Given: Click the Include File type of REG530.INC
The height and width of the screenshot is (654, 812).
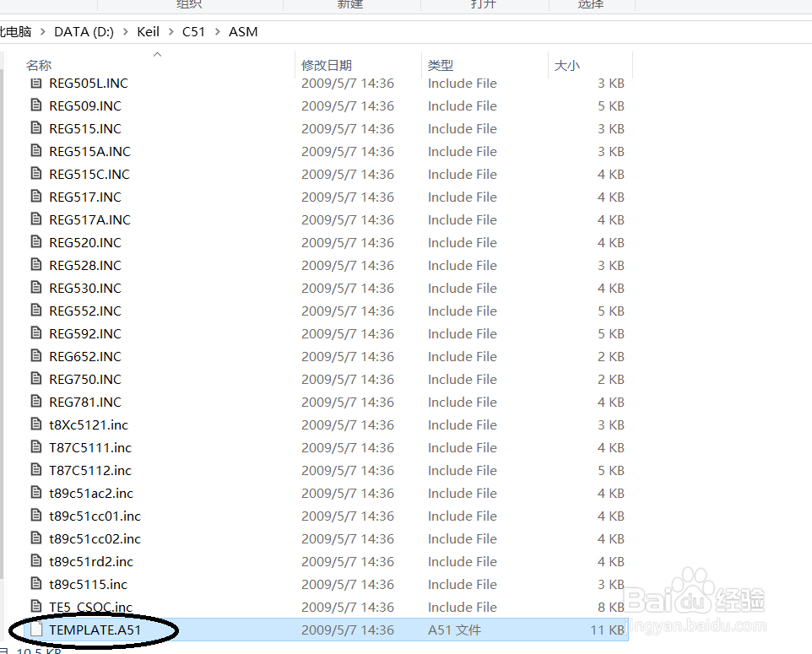Looking at the screenshot, I should [463, 288].
